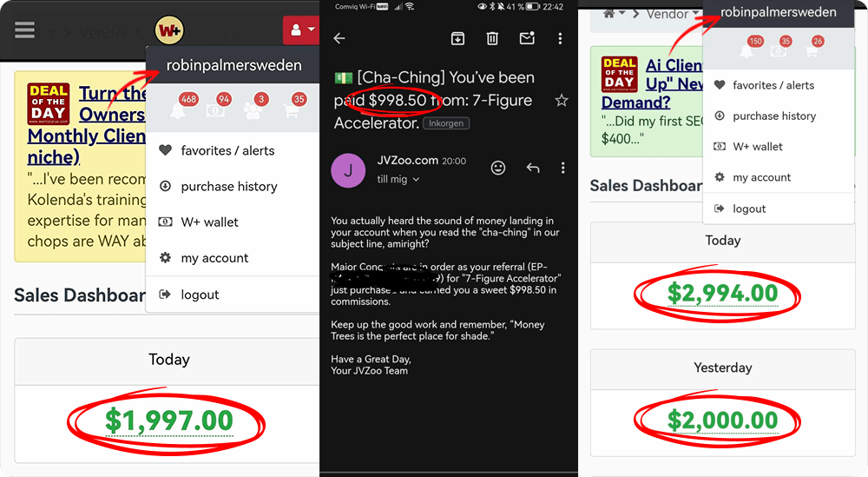This screenshot has height=477, width=868.
Task: Expand the "till mig" recipient details
Action: [398, 179]
